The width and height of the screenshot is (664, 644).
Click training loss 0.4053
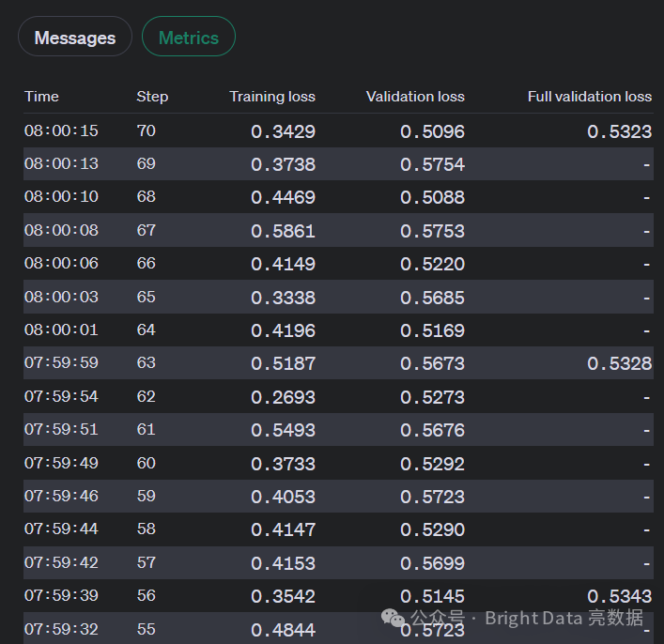click(x=283, y=497)
